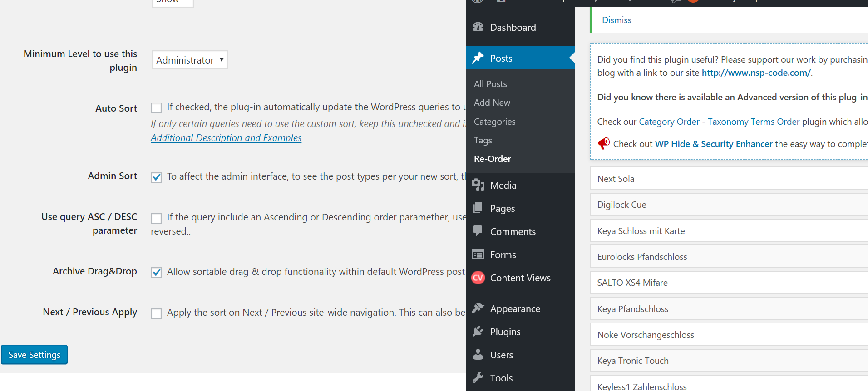
Task: Select Keya Tronic Touch post row
Action: (x=729, y=361)
